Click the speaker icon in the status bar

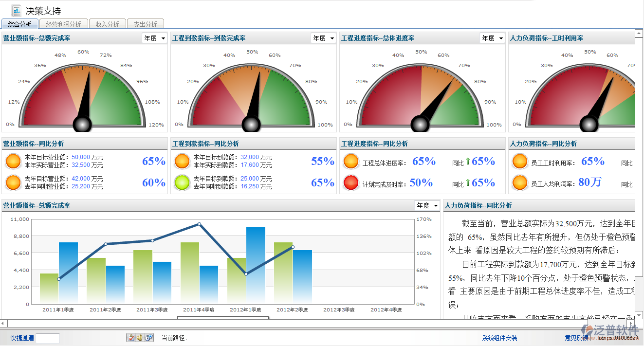coord(139,338)
